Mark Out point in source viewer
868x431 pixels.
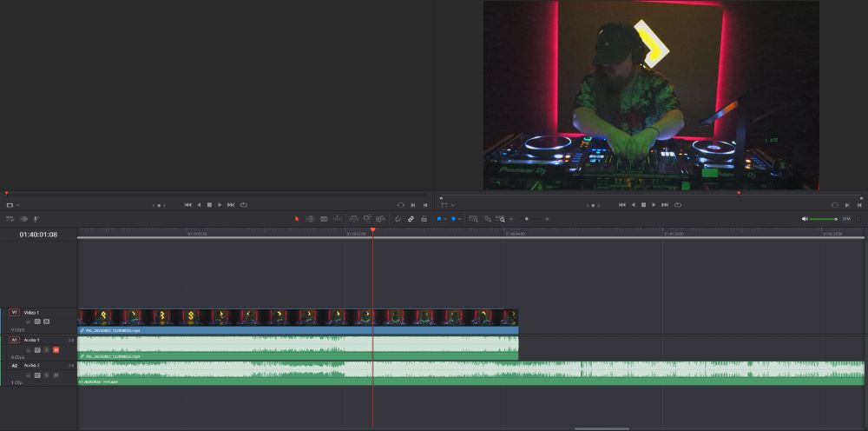425,205
